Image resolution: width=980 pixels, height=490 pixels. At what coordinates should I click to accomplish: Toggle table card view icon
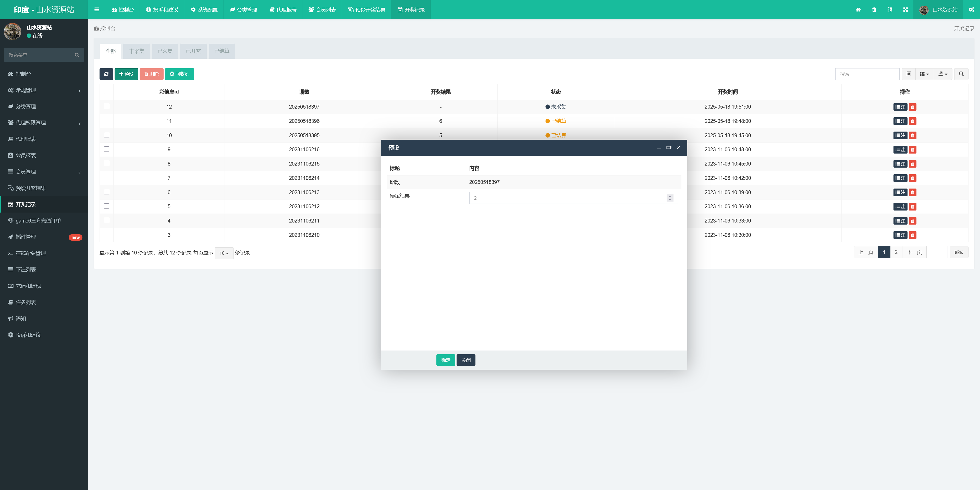(x=909, y=74)
